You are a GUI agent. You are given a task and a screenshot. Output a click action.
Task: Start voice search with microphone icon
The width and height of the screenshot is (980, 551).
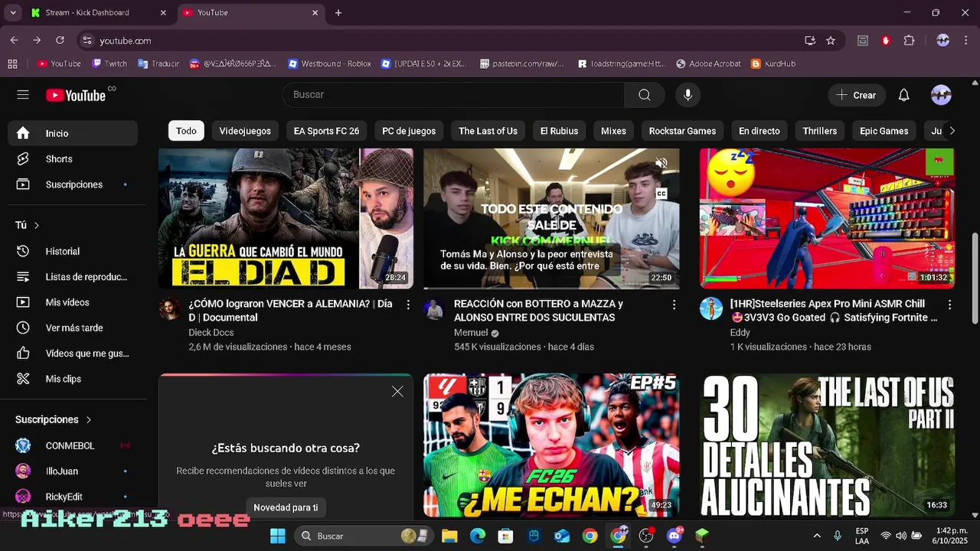[x=688, y=95]
